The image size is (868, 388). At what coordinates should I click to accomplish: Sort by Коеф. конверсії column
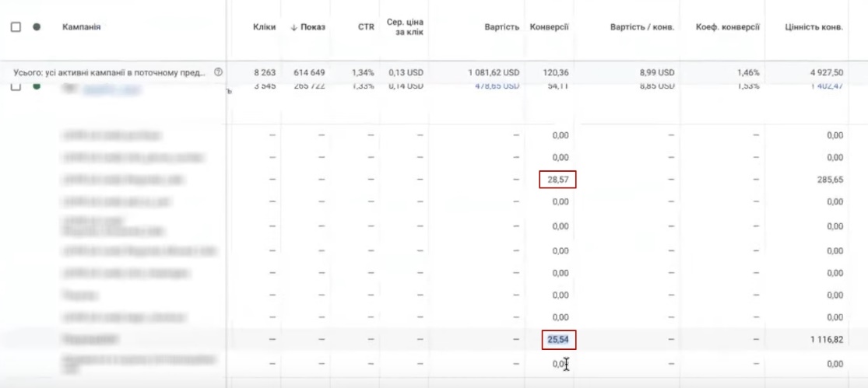pos(728,28)
